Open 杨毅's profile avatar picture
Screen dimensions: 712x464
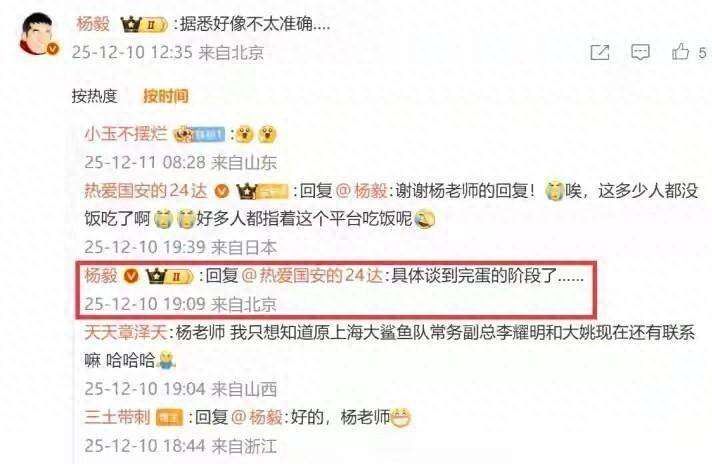(x=38, y=34)
